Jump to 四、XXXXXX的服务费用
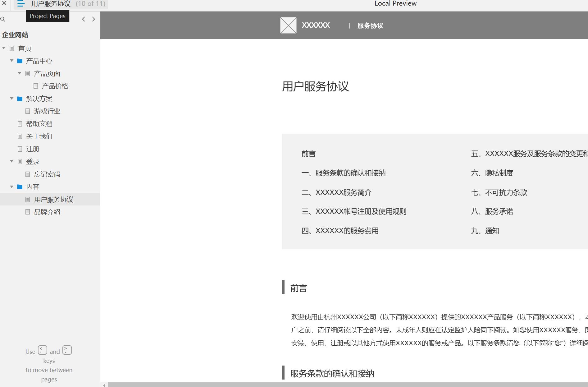This screenshot has width=588, height=387. pos(340,231)
